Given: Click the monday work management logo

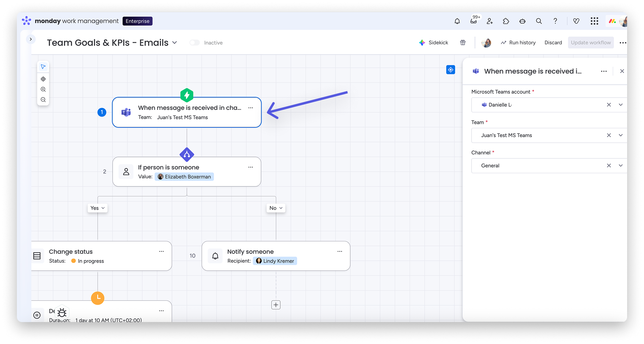Looking at the screenshot, I should click(70, 21).
